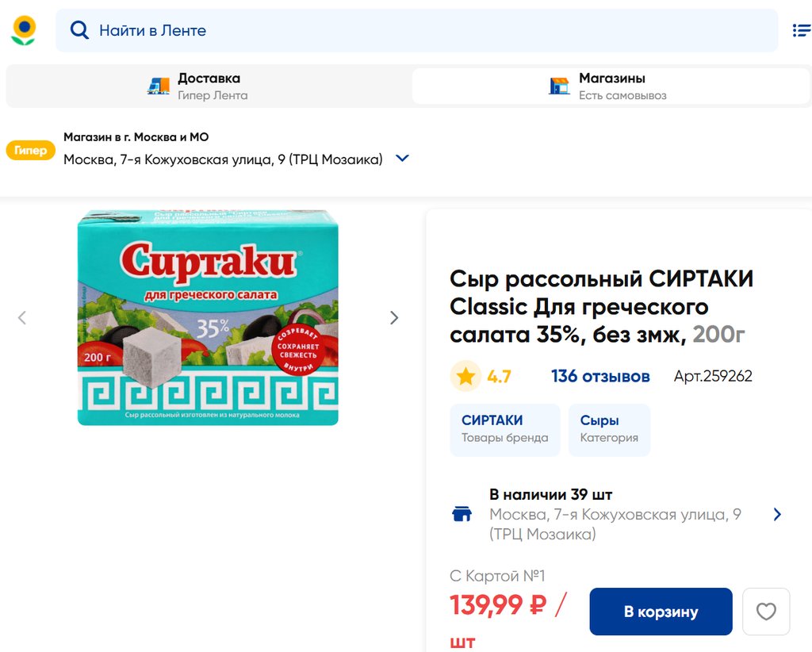This screenshot has width=812, height=652.
Task: Open the catalog list menu icon
Action: [x=801, y=31]
